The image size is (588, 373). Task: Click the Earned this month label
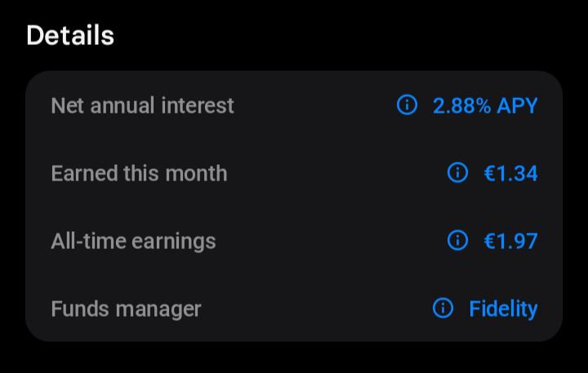(139, 173)
